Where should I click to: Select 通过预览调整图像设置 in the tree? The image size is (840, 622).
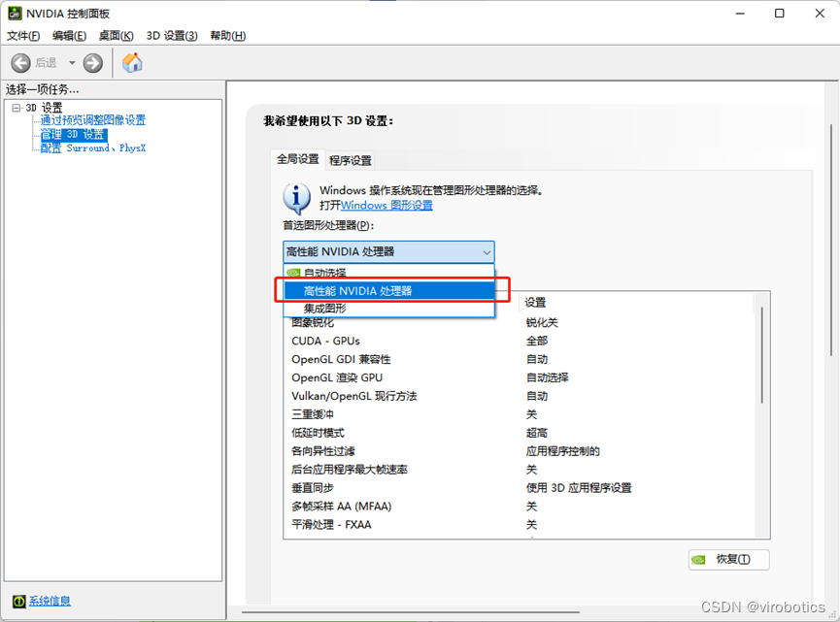(93, 120)
